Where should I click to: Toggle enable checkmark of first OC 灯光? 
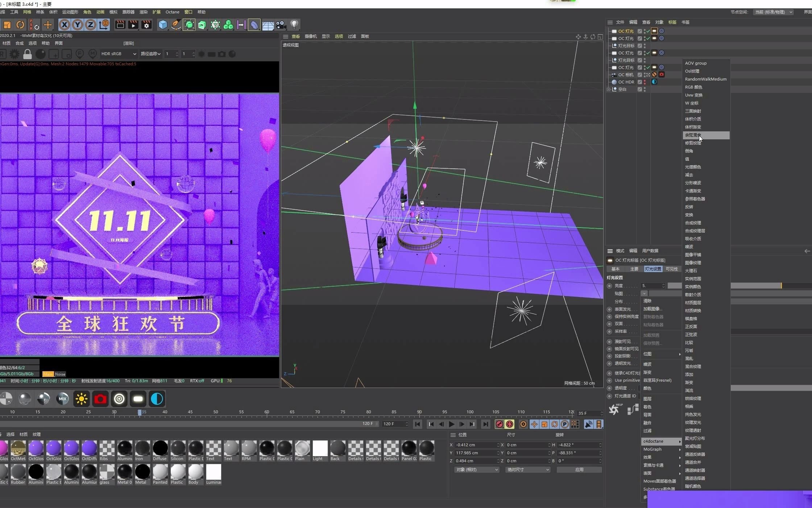point(648,31)
